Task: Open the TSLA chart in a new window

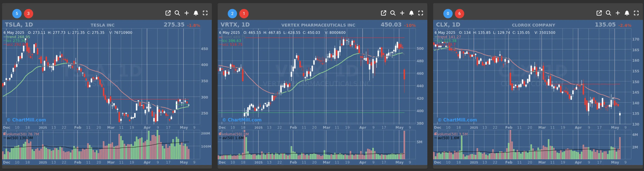Action: click(x=168, y=13)
